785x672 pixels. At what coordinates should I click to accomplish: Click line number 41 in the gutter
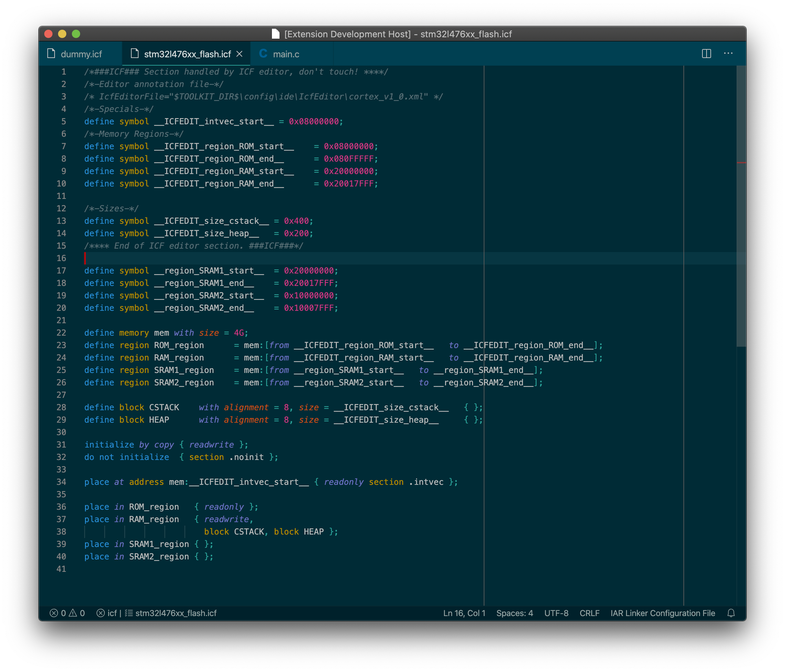pos(61,569)
